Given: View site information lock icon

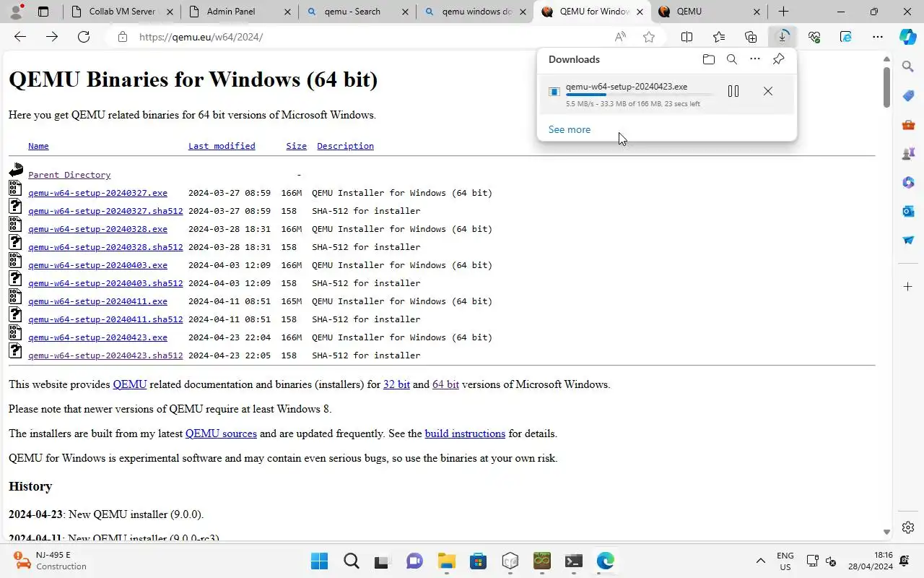Looking at the screenshot, I should tap(123, 37).
